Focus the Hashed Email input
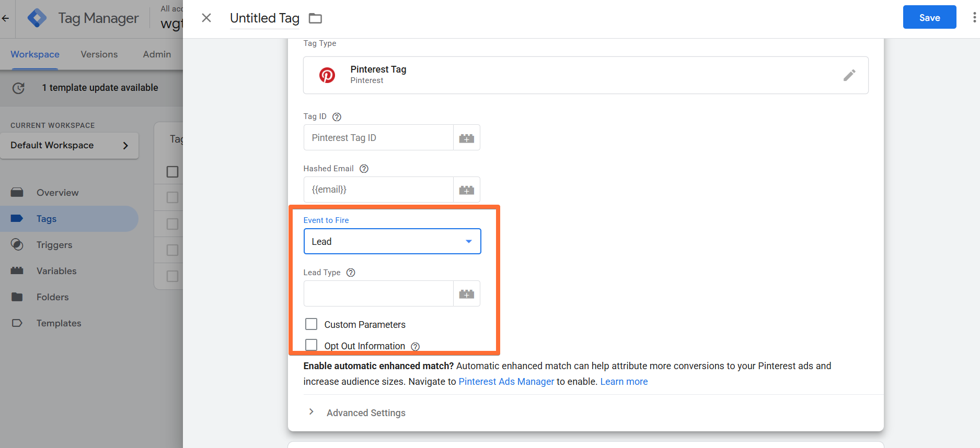This screenshot has width=980, height=448. tap(378, 190)
